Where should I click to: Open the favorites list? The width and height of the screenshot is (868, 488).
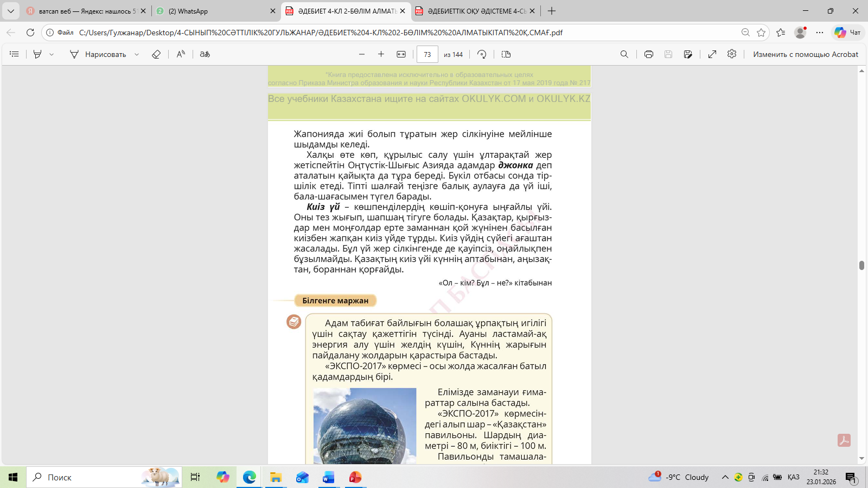coord(781,33)
